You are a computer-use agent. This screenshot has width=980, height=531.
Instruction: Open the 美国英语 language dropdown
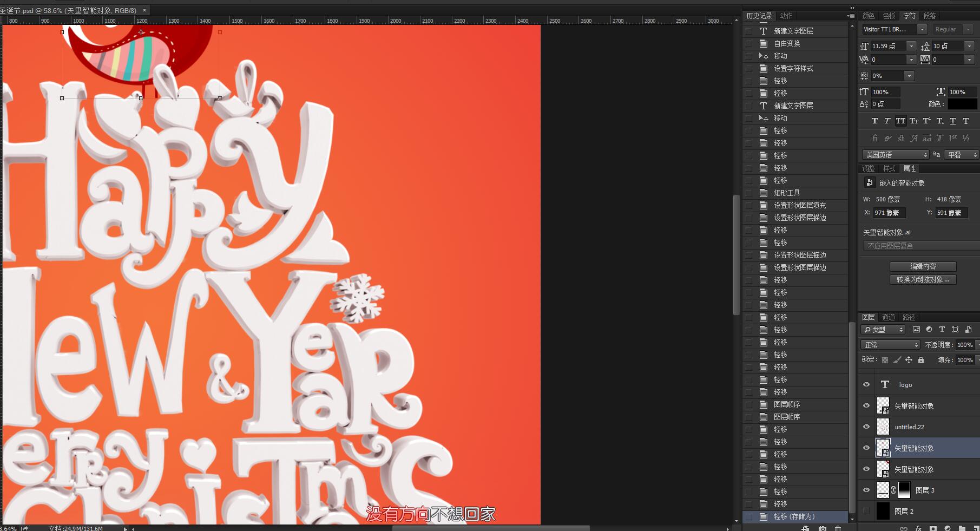pyautogui.click(x=896, y=155)
